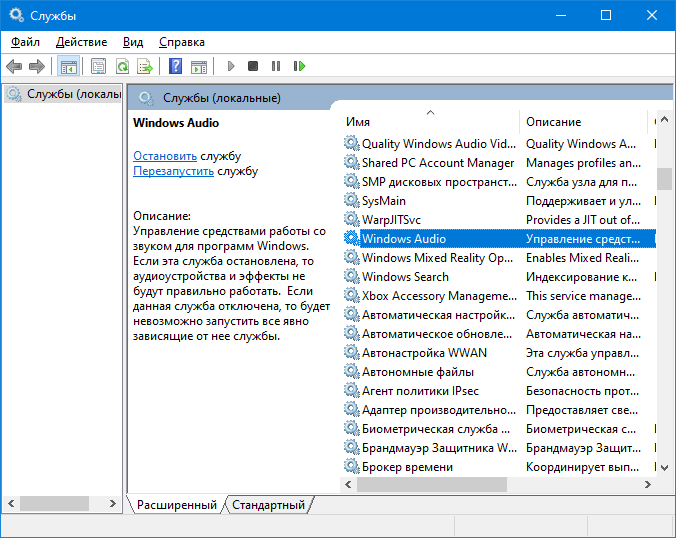
Task: Select Брокер времени service
Action: click(x=499, y=467)
